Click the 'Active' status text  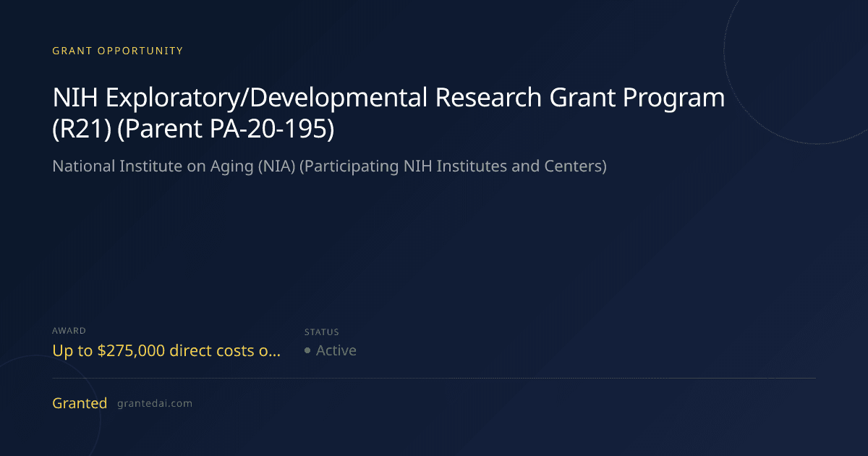coord(336,351)
